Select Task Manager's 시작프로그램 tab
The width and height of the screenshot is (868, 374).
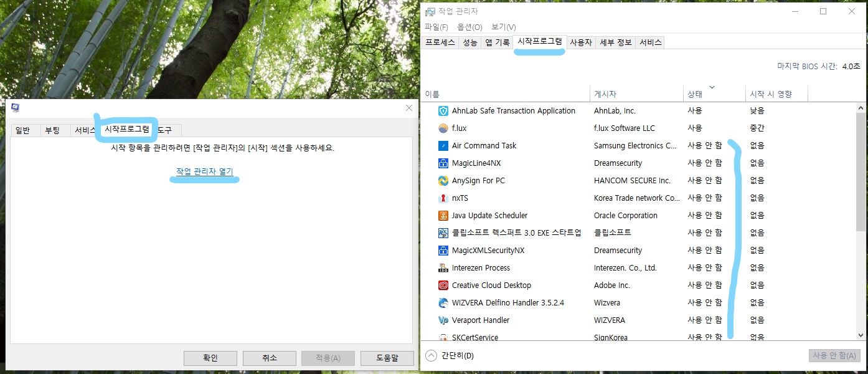(x=540, y=42)
